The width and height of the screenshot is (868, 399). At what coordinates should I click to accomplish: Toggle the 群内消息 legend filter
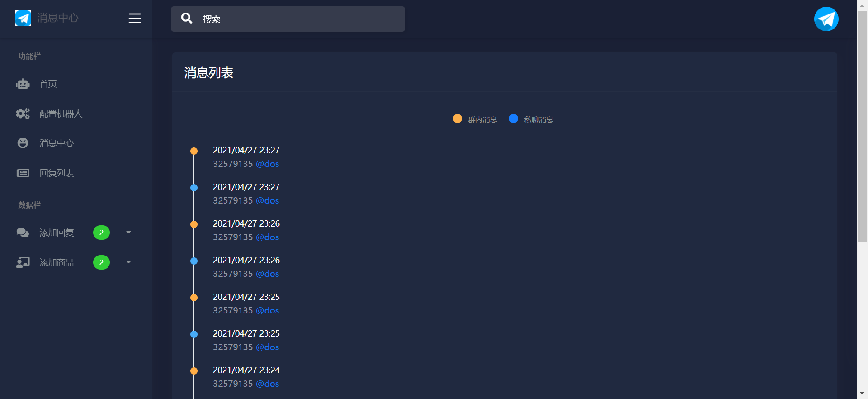(482, 119)
